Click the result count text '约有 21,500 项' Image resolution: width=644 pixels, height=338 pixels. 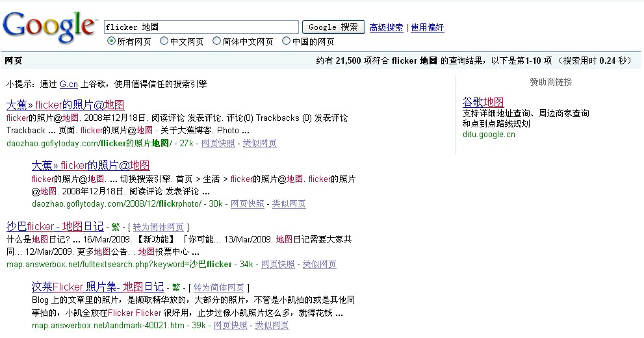[x=343, y=61]
